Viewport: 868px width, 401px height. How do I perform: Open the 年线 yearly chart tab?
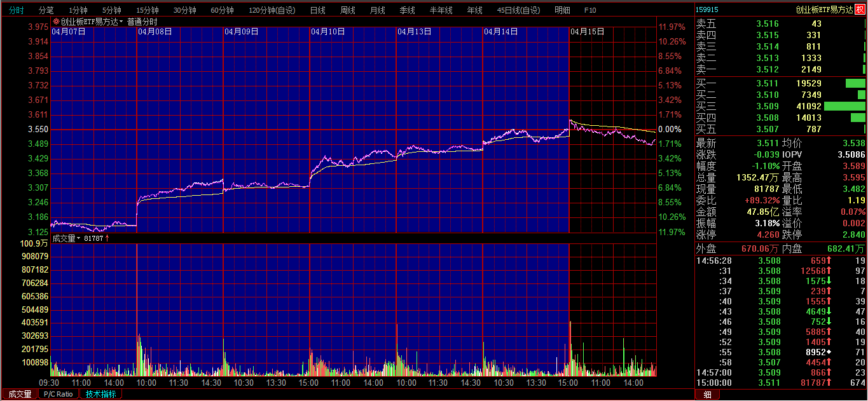click(474, 10)
